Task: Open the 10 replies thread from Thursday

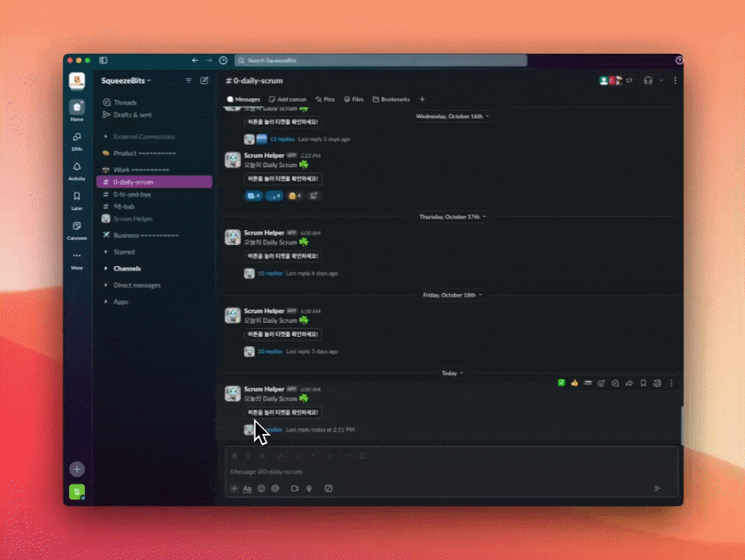Action: point(270,274)
